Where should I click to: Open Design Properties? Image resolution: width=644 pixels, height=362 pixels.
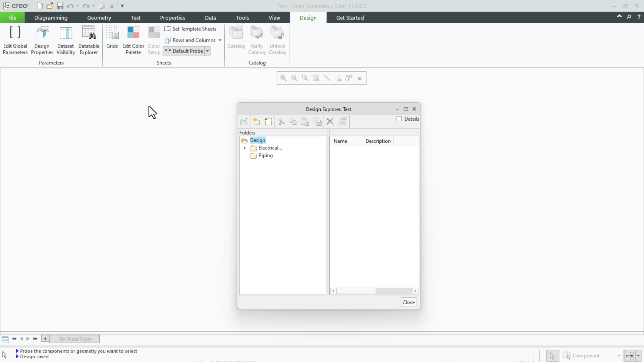[42, 40]
